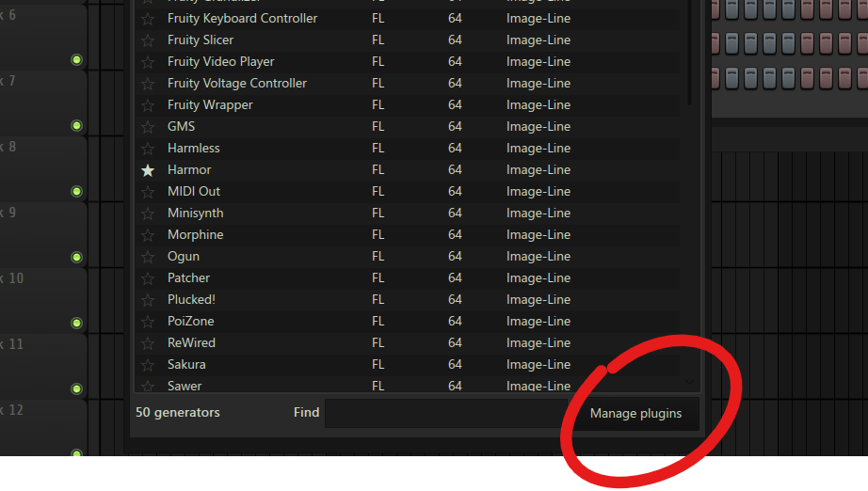868x491 pixels.
Task: Select PoiZone plugin name
Action: coord(191,321)
